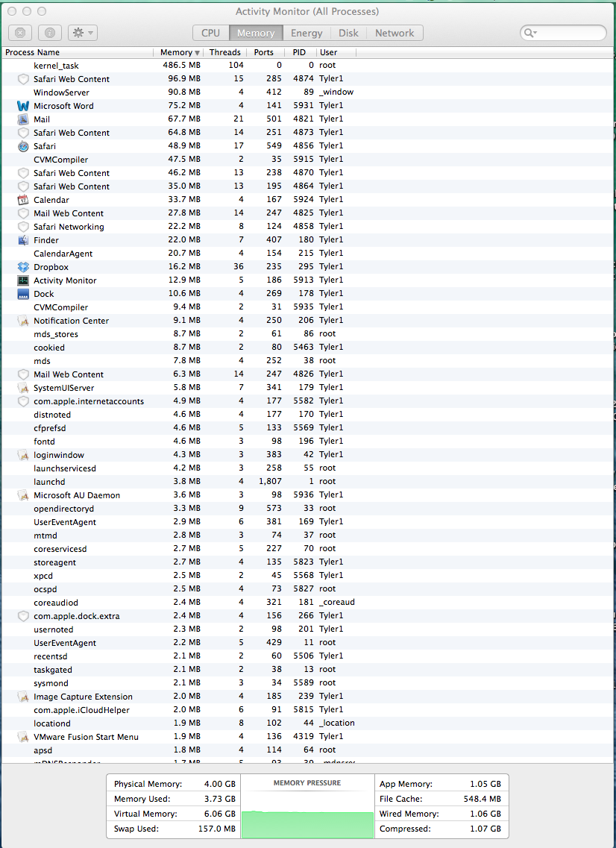Select the locationd process row
The width and height of the screenshot is (616, 848).
pyautogui.click(x=307, y=723)
